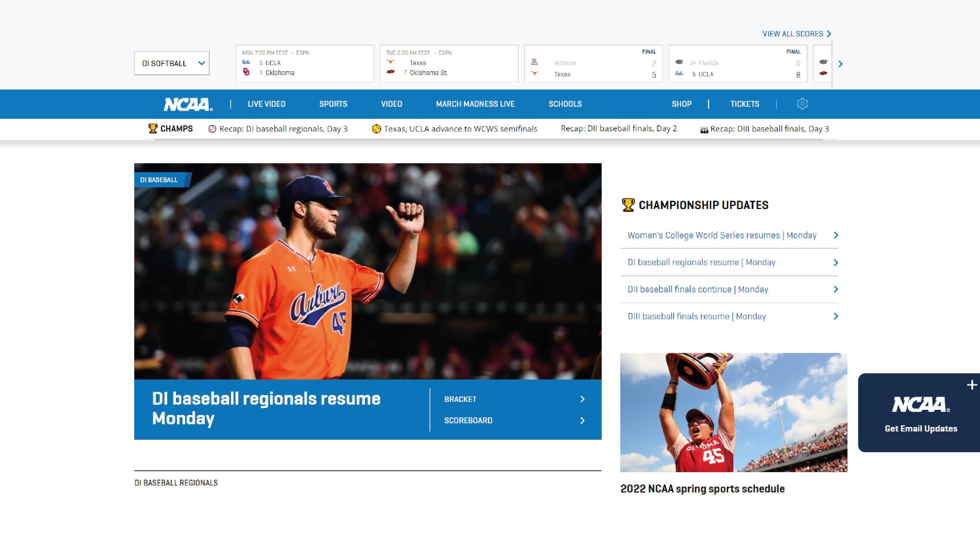Open the Bracket link in the hero banner

(x=460, y=399)
